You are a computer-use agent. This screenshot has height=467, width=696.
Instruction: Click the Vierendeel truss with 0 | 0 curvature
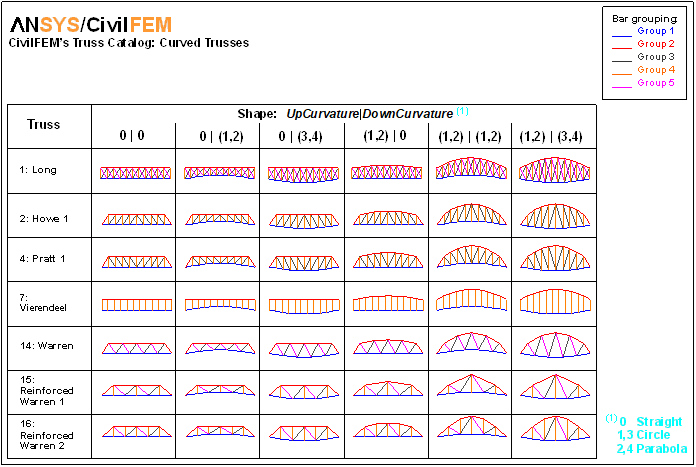(133, 303)
